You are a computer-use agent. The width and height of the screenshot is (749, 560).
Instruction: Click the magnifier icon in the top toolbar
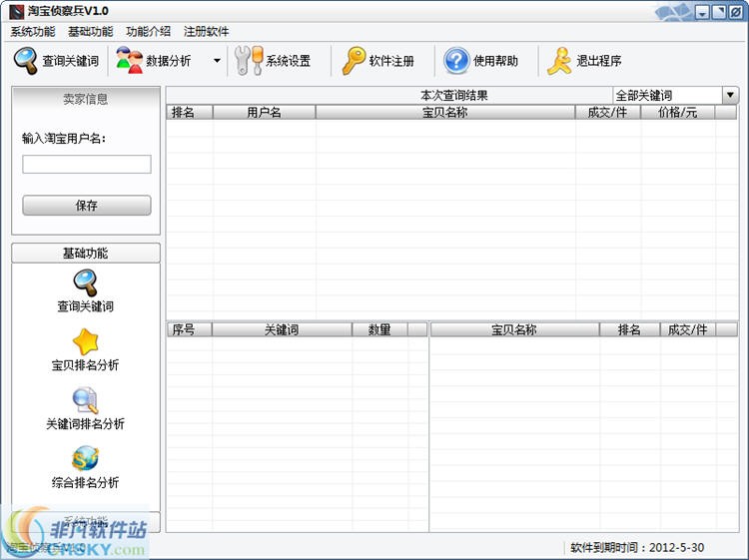(x=25, y=61)
